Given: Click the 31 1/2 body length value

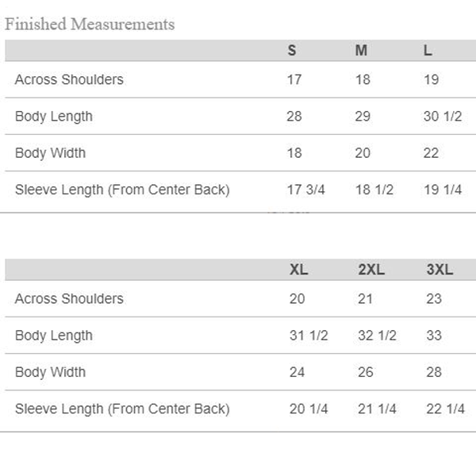Looking at the screenshot, I should (x=309, y=336).
